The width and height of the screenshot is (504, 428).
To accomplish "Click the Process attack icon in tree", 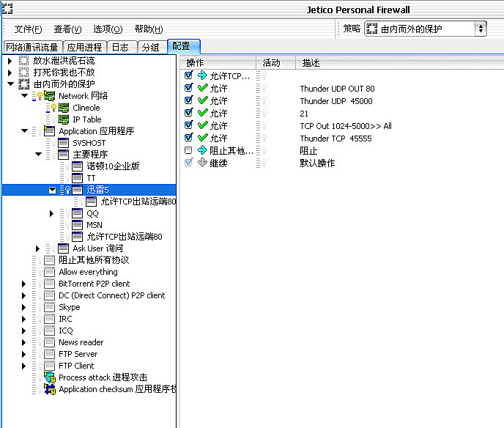I will tap(50, 377).
